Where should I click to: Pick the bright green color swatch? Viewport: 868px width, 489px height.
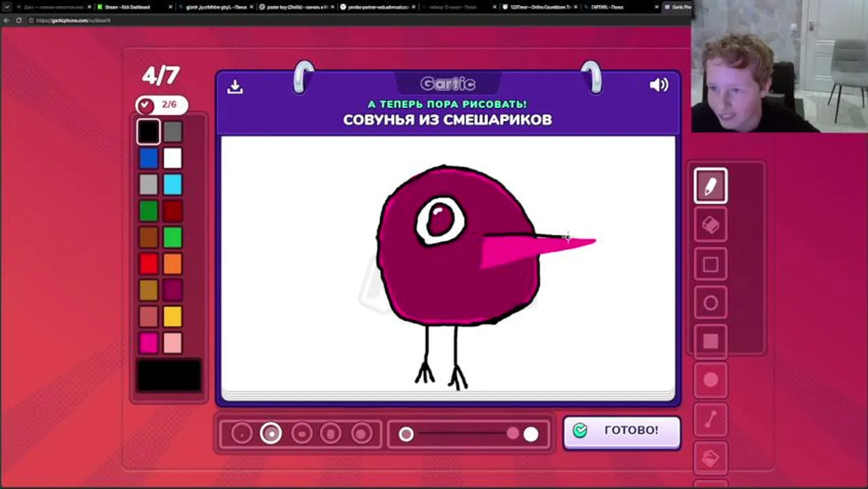click(x=173, y=238)
